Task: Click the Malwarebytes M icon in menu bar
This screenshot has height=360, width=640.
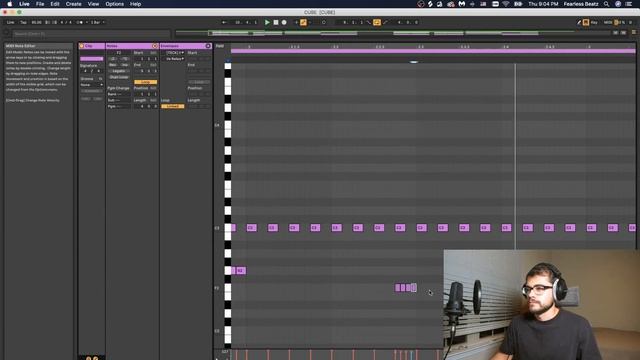Action: click(462, 4)
